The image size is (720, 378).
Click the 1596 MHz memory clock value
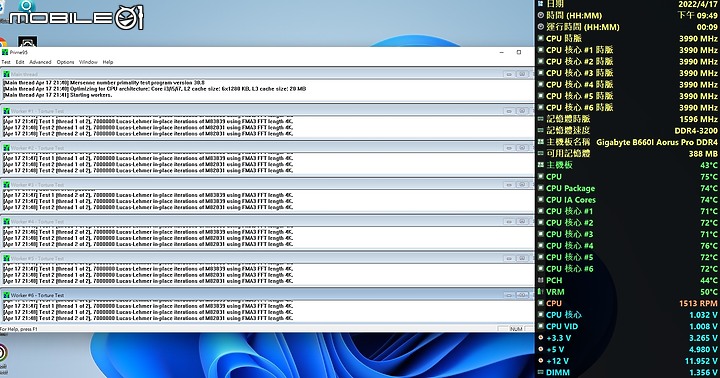[x=698, y=119]
